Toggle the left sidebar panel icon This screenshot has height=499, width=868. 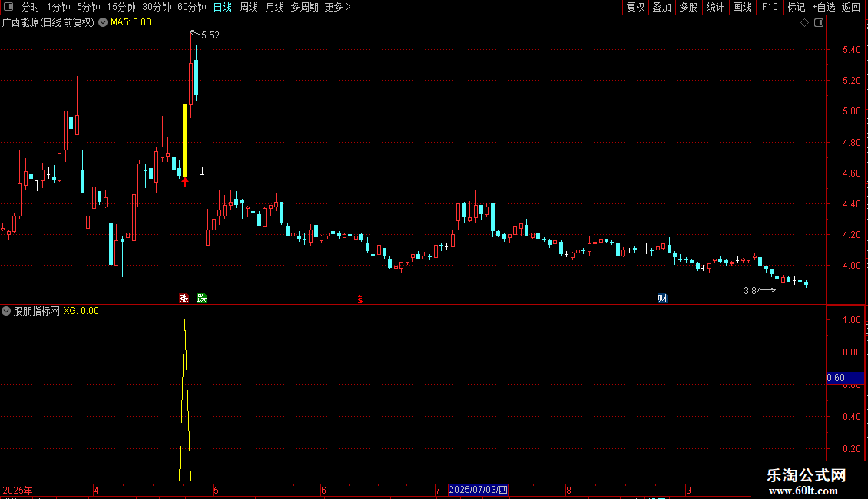pyautogui.click(x=8, y=7)
